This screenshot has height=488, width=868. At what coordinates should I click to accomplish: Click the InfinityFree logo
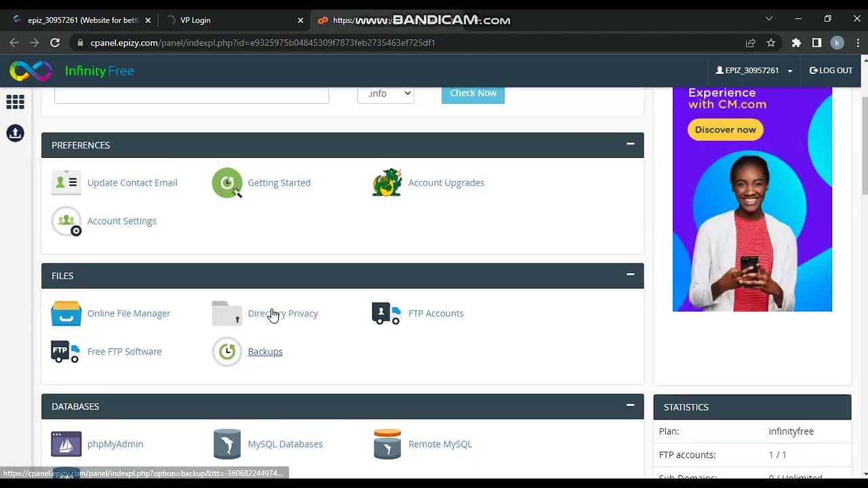[x=72, y=70]
